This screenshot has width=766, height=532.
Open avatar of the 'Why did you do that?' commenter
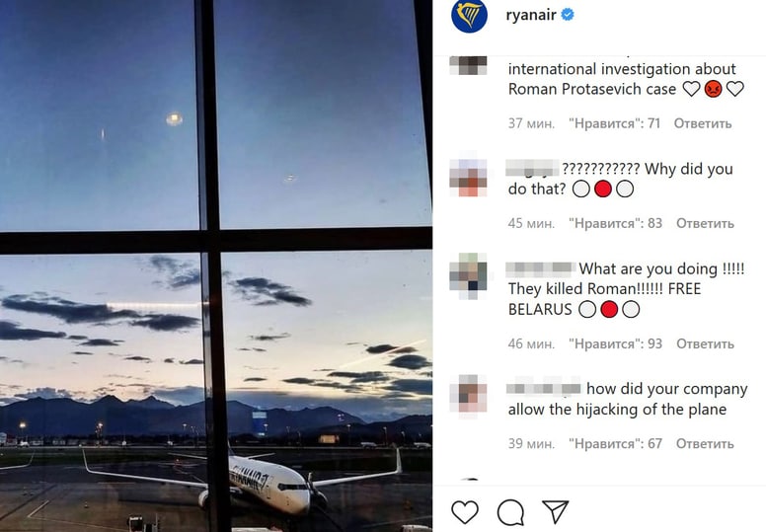(468, 178)
